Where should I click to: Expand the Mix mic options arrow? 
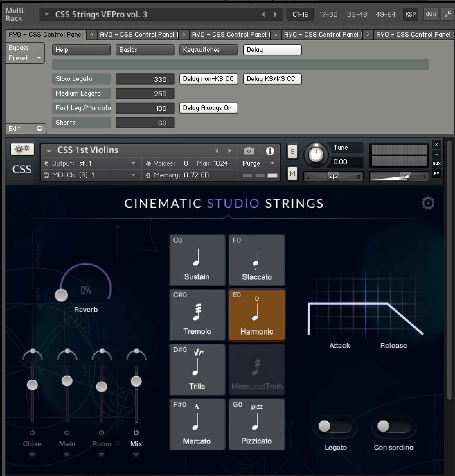point(136,455)
